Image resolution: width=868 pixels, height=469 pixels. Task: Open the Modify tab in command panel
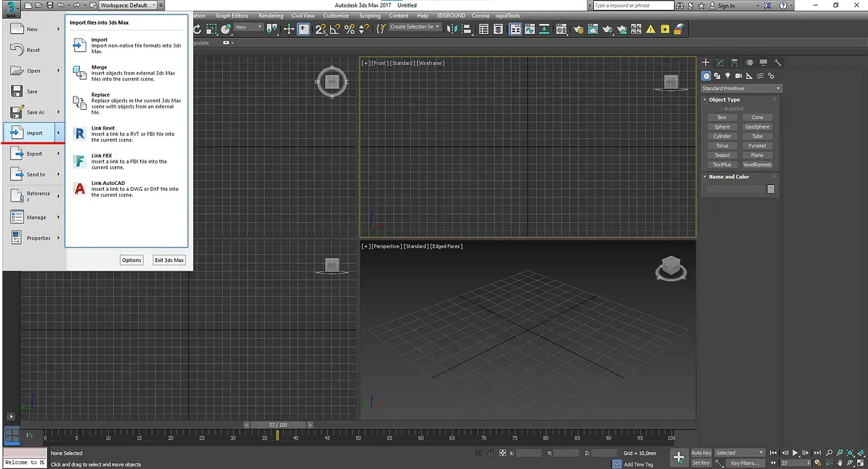pyautogui.click(x=720, y=62)
